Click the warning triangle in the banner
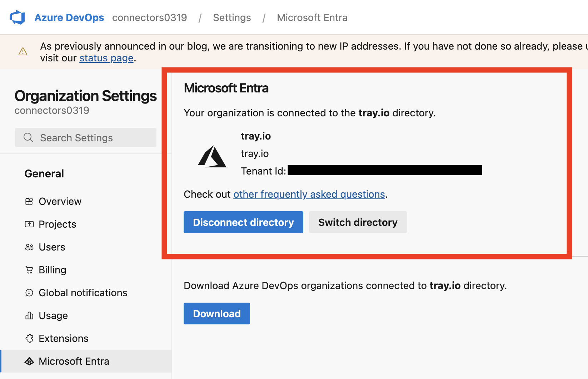The height and width of the screenshot is (379, 588). click(23, 52)
